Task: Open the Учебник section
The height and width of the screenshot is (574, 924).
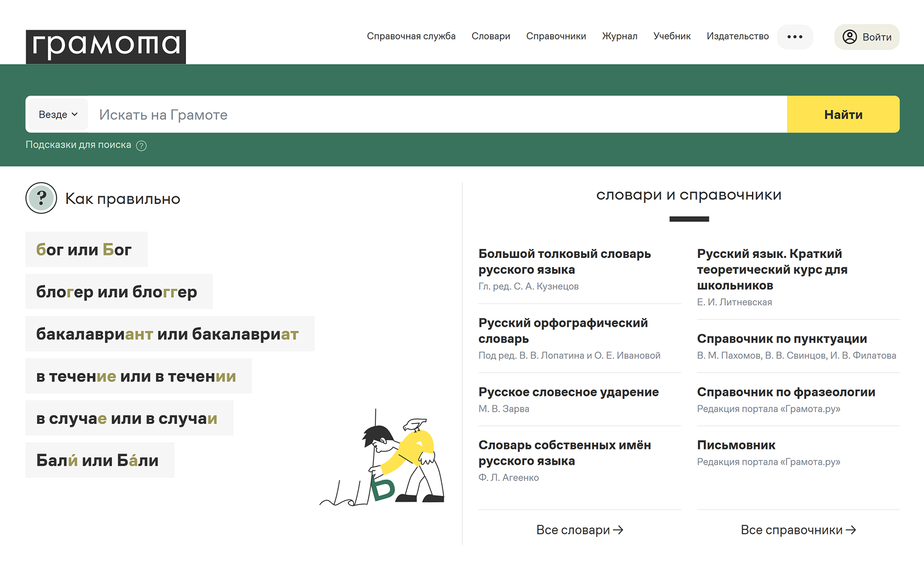Action: click(x=672, y=36)
